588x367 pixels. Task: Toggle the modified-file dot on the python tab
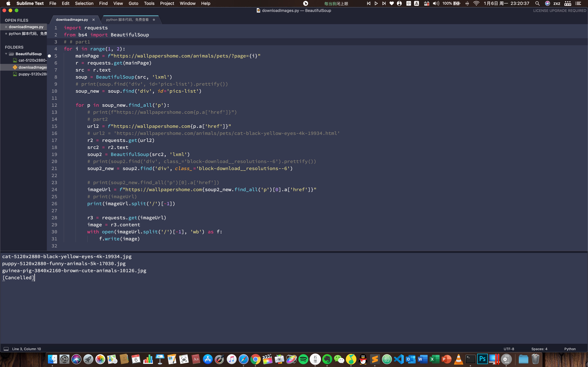154,20
